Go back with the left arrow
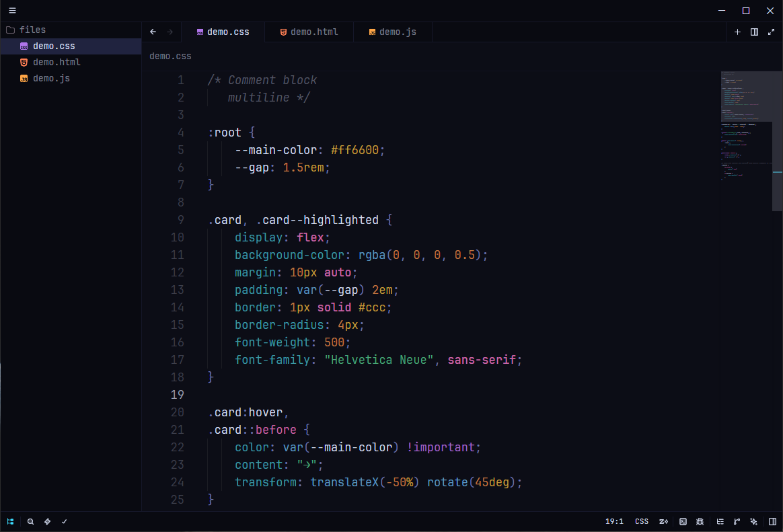 153,32
